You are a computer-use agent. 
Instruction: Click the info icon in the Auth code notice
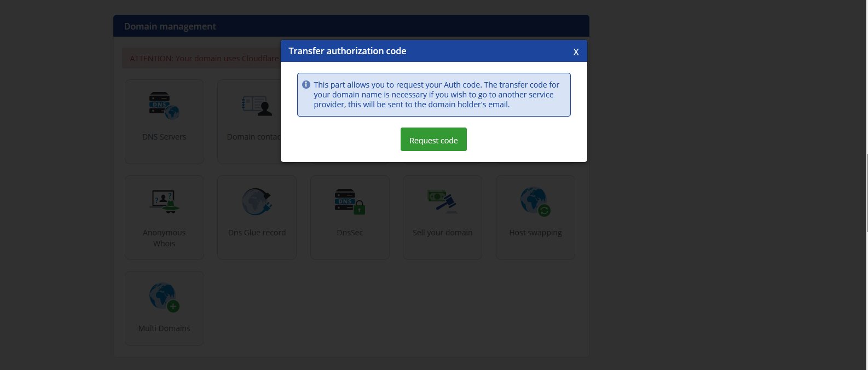(306, 85)
